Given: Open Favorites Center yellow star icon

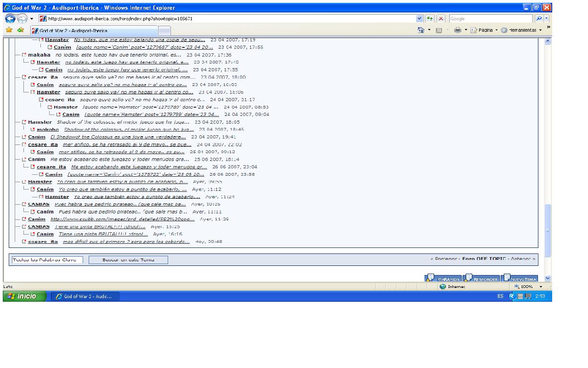Looking at the screenshot, I should coord(9,30).
